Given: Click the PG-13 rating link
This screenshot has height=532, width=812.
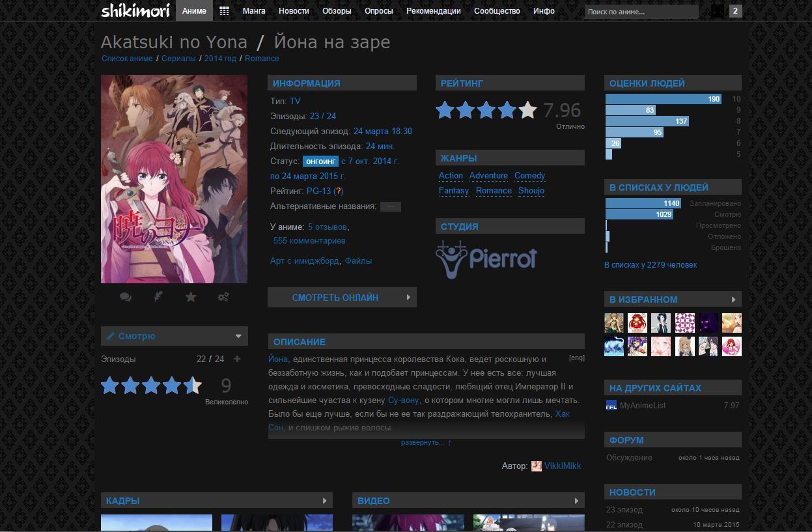Looking at the screenshot, I should pyautogui.click(x=318, y=191).
